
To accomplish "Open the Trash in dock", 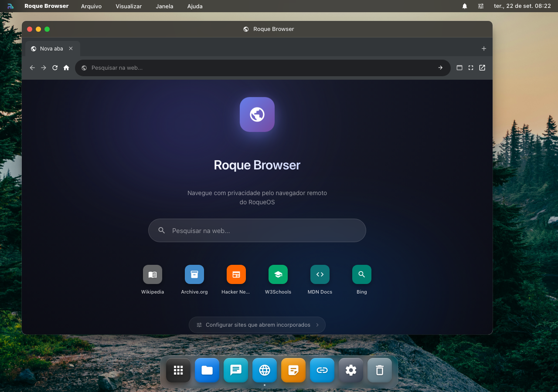I will [x=380, y=370].
